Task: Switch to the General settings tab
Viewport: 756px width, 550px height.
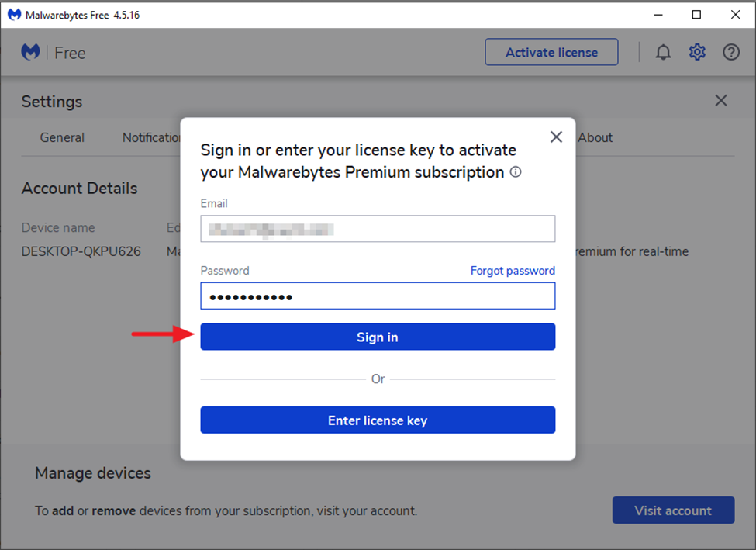Action: (62, 137)
